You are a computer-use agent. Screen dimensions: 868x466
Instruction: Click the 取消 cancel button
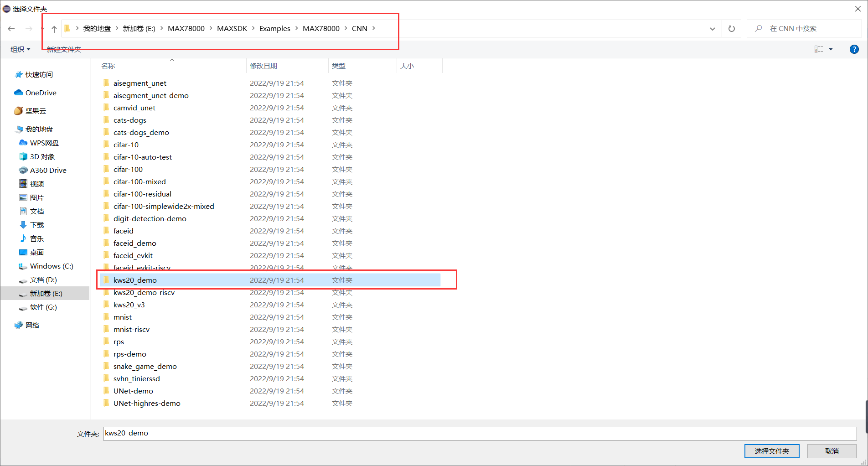(x=832, y=451)
